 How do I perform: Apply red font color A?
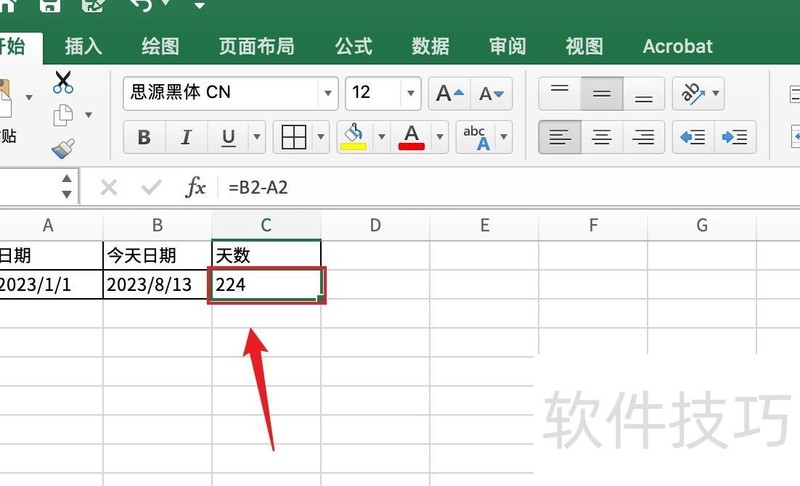(x=411, y=137)
